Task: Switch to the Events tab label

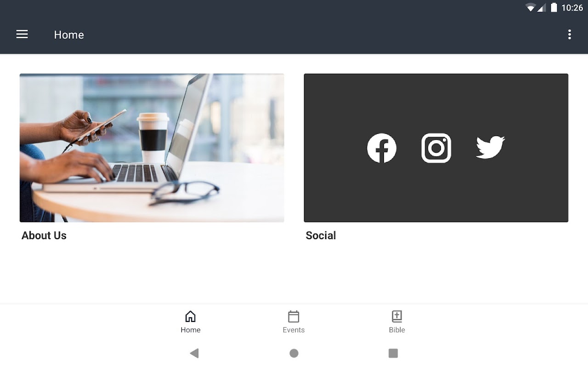Action: click(294, 330)
